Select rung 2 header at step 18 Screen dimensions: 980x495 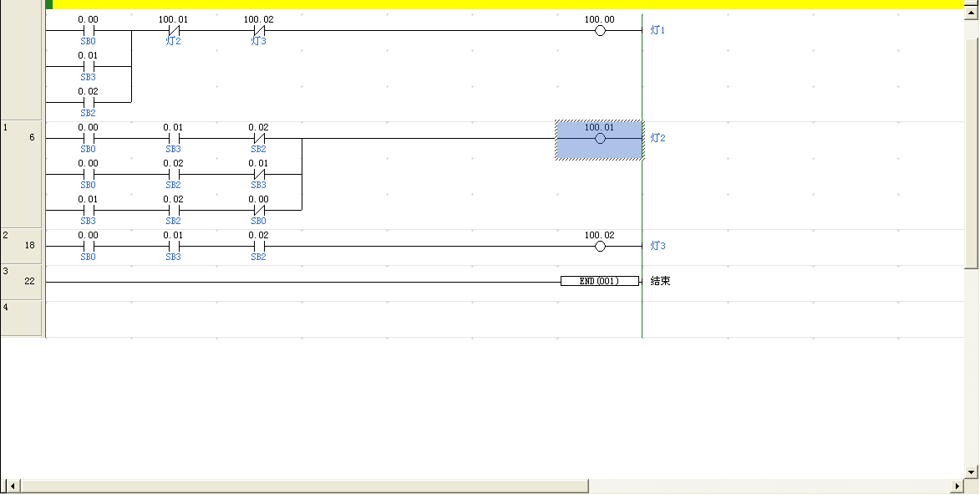[x=21, y=247]
